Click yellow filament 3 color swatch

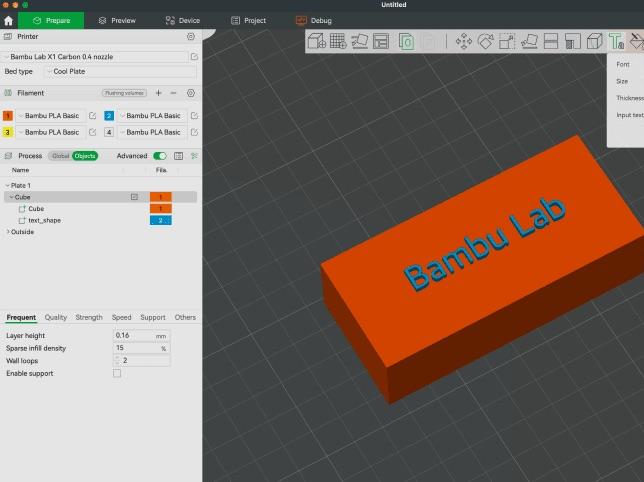(7, 132)
